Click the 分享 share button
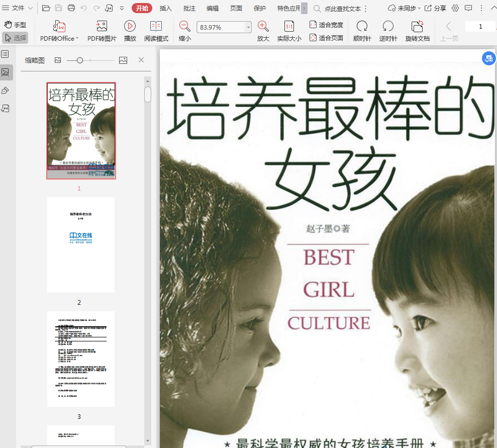The width and height of the screenshot is (497, 448). 435,8
